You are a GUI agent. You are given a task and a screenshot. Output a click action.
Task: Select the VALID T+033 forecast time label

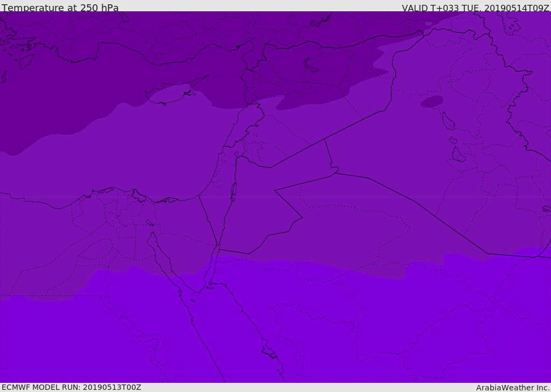pyautogui.click(x=476, y=8)
